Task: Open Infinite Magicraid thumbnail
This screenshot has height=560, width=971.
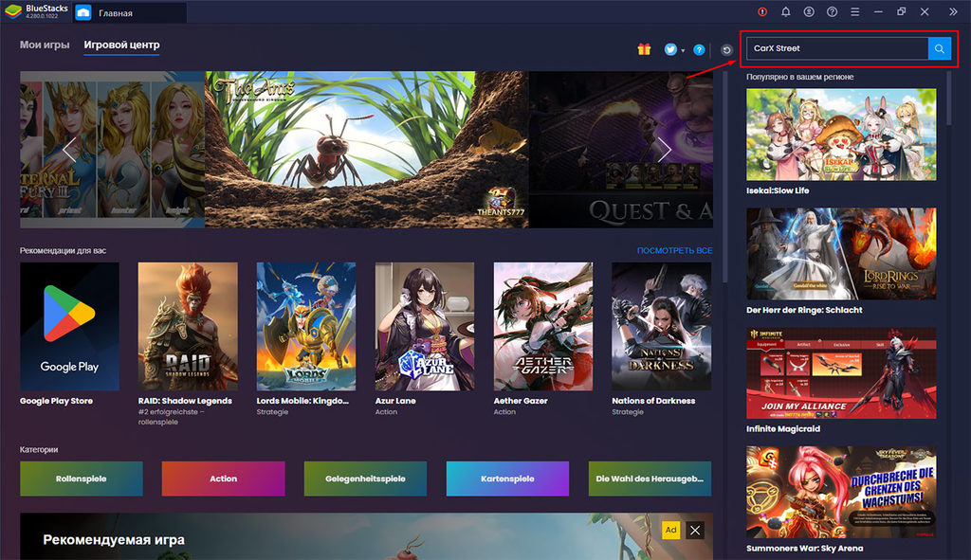Action: (841, 373)
